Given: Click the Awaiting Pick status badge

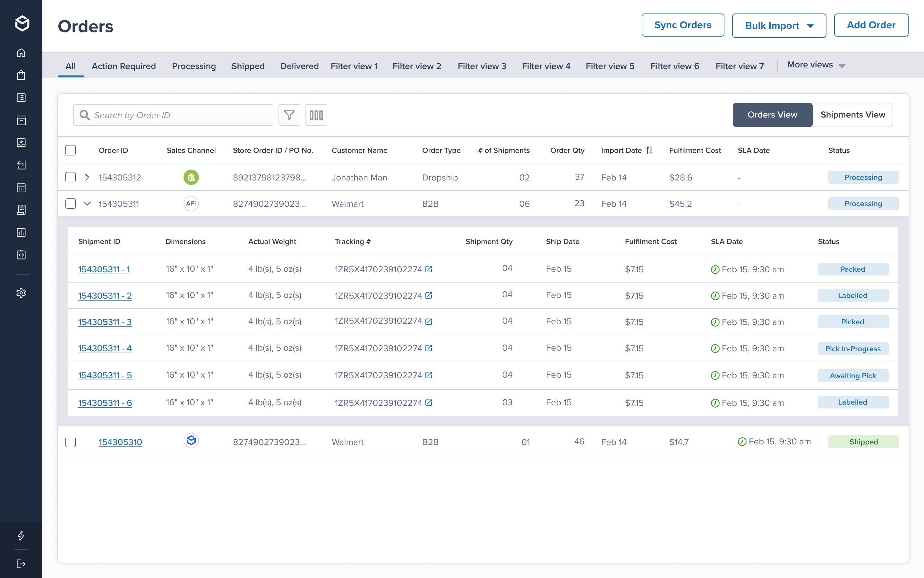Looking at the screenshot, I should tap(853, 376).
